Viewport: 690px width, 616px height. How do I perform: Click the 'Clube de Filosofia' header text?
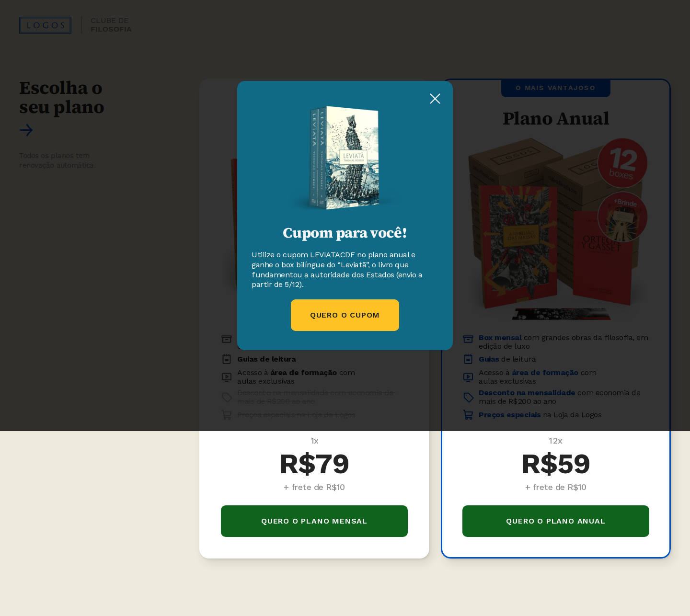tap(111, 25)
